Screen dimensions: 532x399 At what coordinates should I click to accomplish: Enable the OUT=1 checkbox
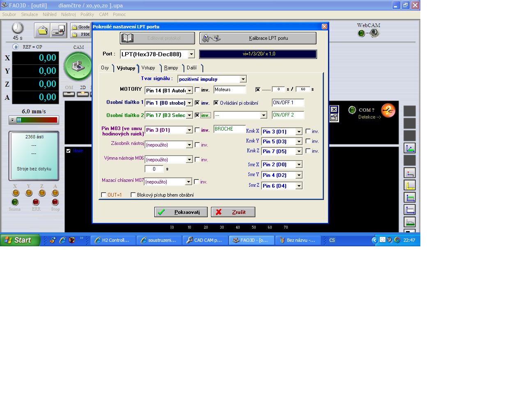[104, 195]
